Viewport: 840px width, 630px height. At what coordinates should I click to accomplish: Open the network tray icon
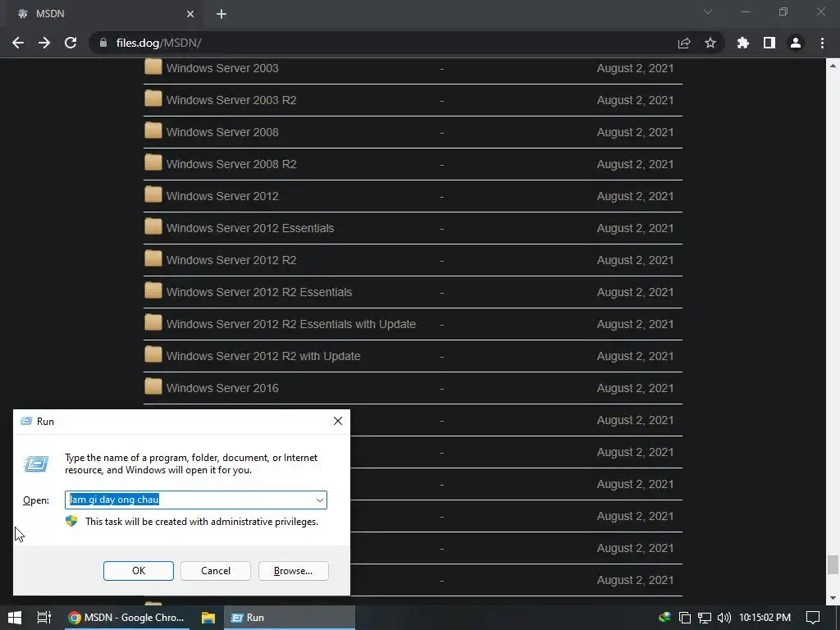pyautogui.click(x=705, y=618)
